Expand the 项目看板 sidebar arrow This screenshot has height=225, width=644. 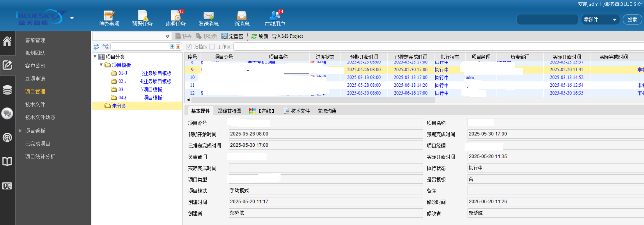tap(20, 131)
